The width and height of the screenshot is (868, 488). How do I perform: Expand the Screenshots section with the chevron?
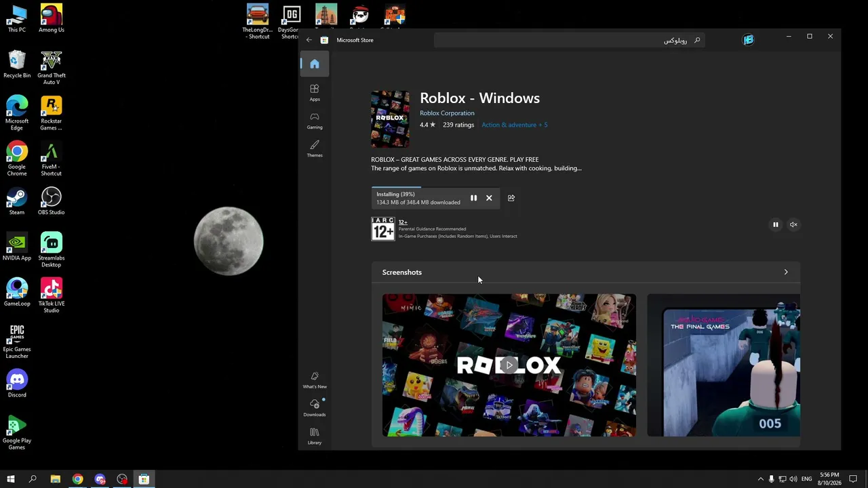786,272
